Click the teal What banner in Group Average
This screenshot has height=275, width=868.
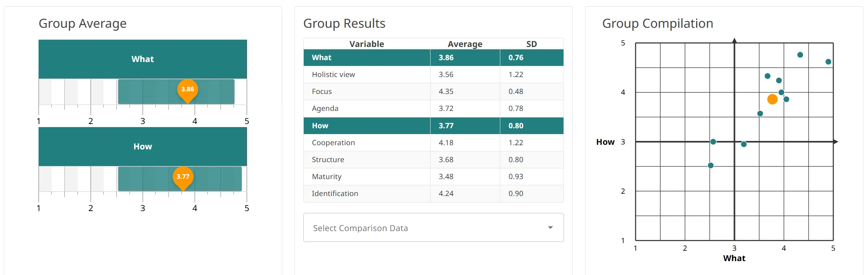pyautogui.click(x=143, y=59)
